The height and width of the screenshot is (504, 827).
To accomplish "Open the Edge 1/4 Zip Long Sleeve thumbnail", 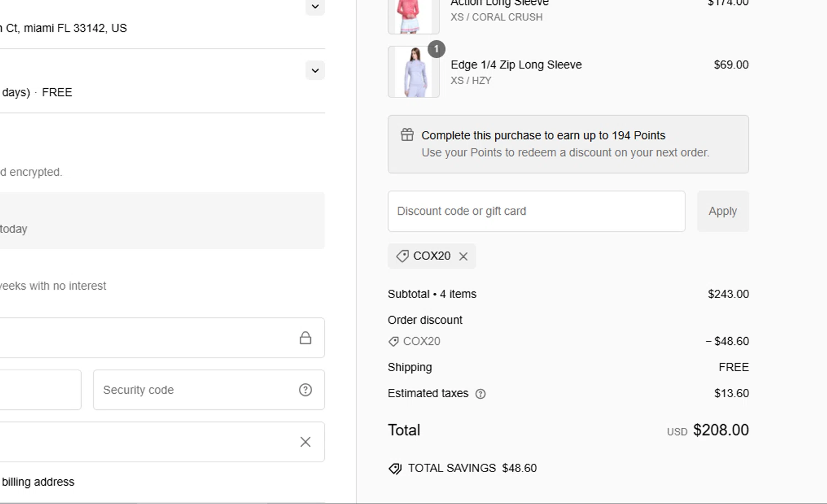I will (x=413, y=72).
